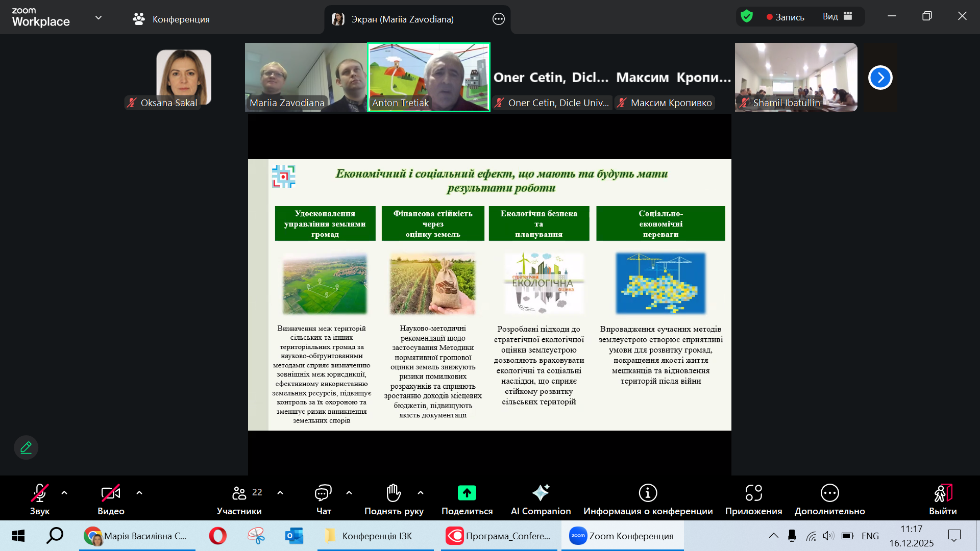Image resolution: width=980 pixels, height=551 pixels.
Task: Turn on the video camera
Action: tap(111, 499)
